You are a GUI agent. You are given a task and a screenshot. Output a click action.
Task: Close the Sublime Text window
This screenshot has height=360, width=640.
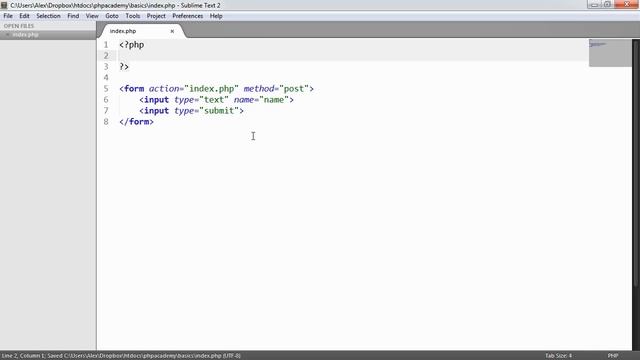coord(627,4)
